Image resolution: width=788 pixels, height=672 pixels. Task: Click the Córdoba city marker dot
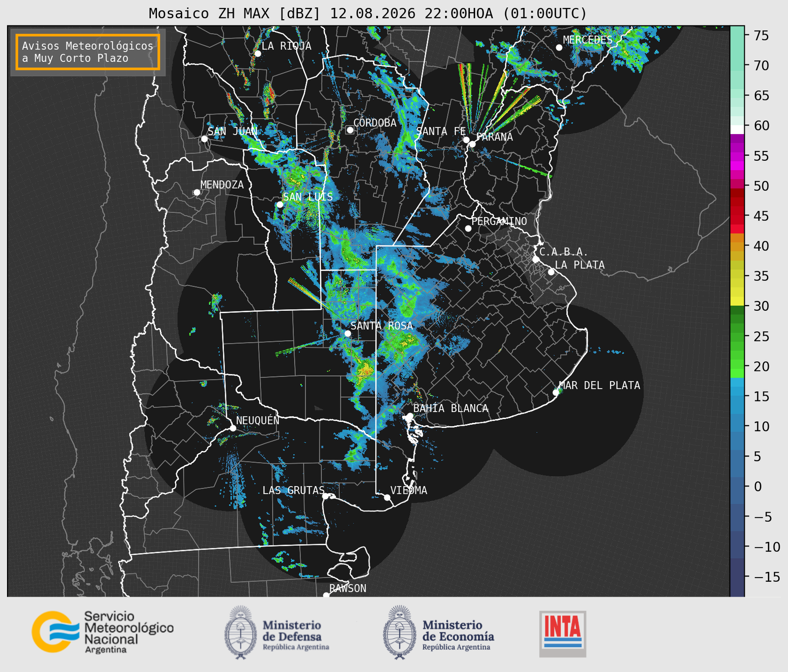click(350, 130)
